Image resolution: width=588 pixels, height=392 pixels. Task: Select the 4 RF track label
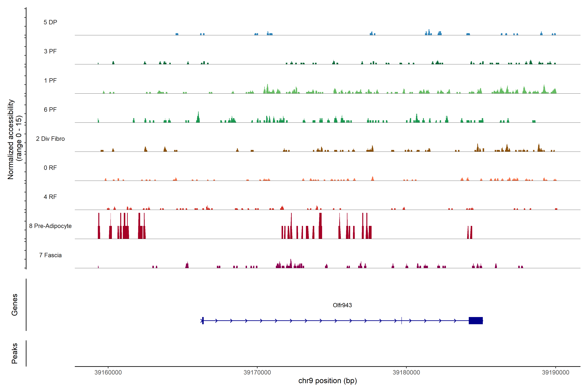pyautogui.click(x=50, y=197)
